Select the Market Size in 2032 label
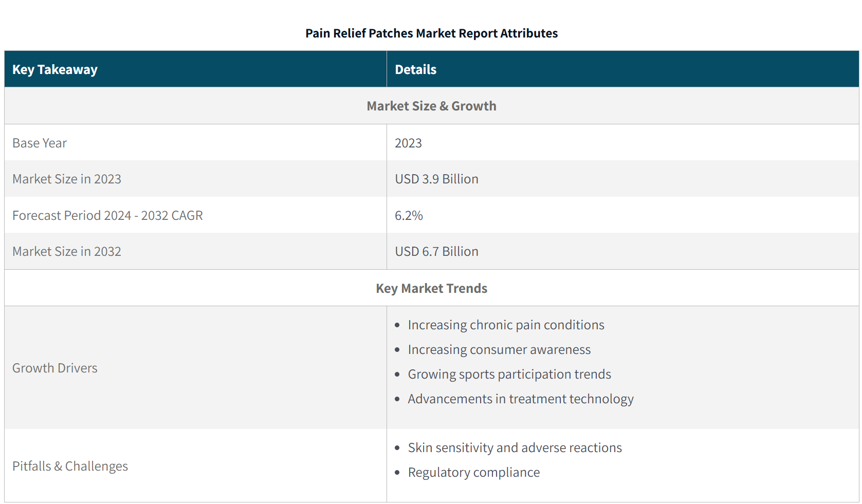Viewport: 862px width, 504px height. 67,252
